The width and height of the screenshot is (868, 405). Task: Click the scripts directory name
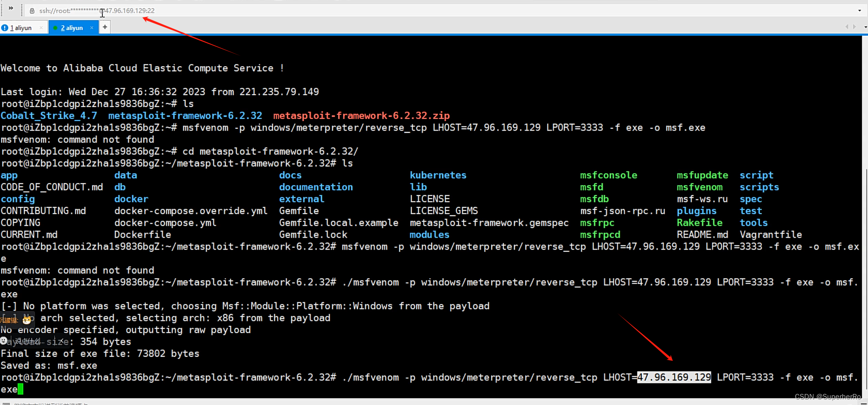(759, 187)
